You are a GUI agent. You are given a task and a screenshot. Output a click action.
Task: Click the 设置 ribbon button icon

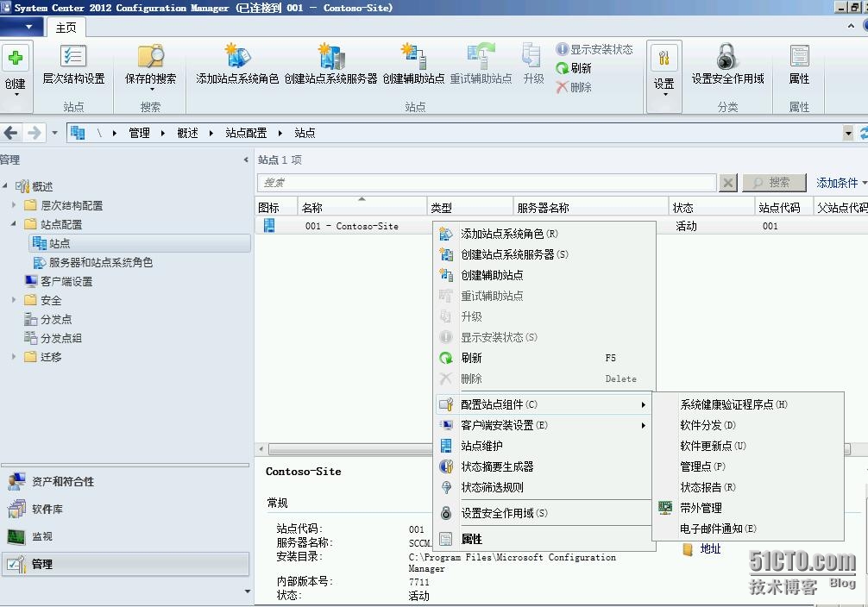point(664,58)
